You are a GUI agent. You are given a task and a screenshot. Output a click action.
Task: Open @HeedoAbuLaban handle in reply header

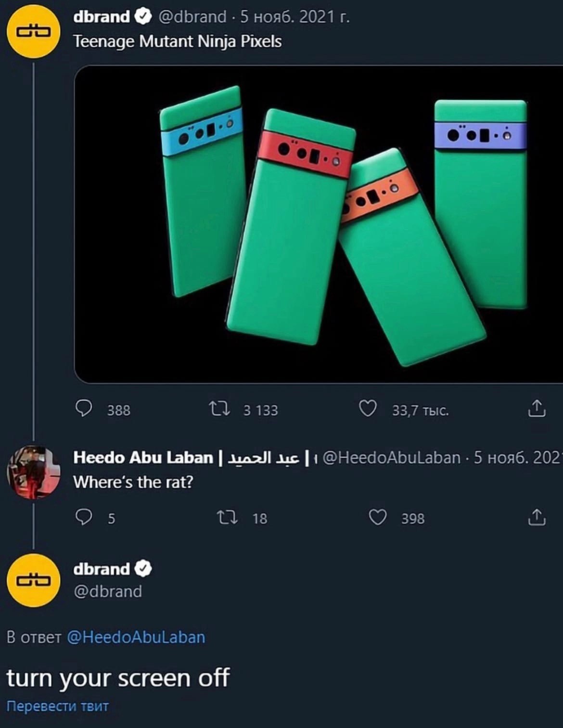click(391, 457)
